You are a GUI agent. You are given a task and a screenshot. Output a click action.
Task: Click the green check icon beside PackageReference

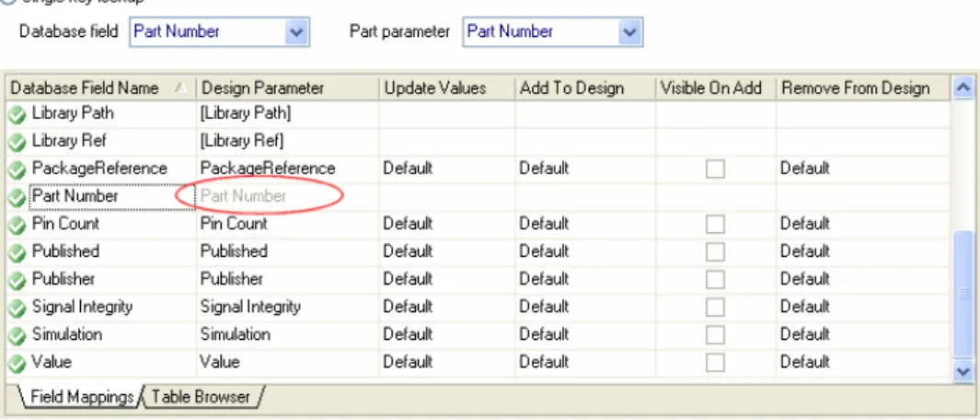(x=17, y=170)
